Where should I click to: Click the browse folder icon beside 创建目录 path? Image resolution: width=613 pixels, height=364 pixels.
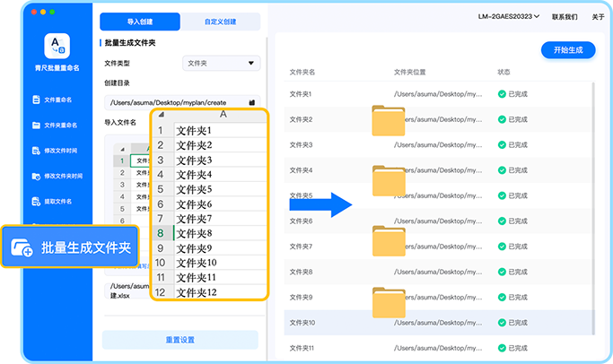(x=252, y=103)
